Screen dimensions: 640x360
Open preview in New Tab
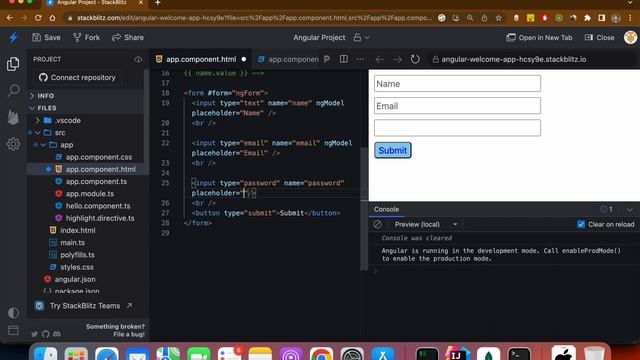pyautogui.click(x=539, y=38)
